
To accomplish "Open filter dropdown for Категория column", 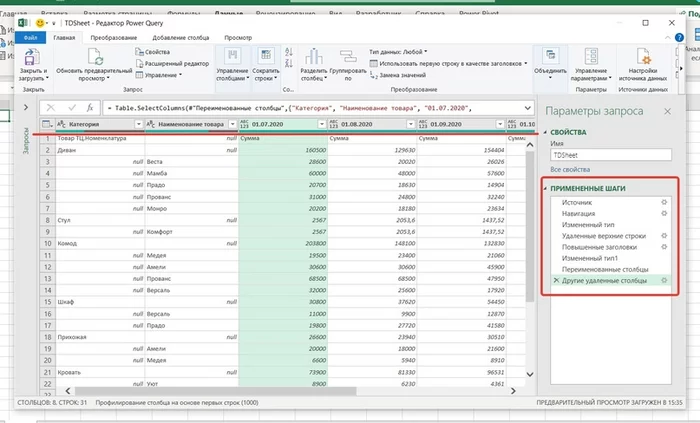I will pyautogui.click(x=138, y=124).
